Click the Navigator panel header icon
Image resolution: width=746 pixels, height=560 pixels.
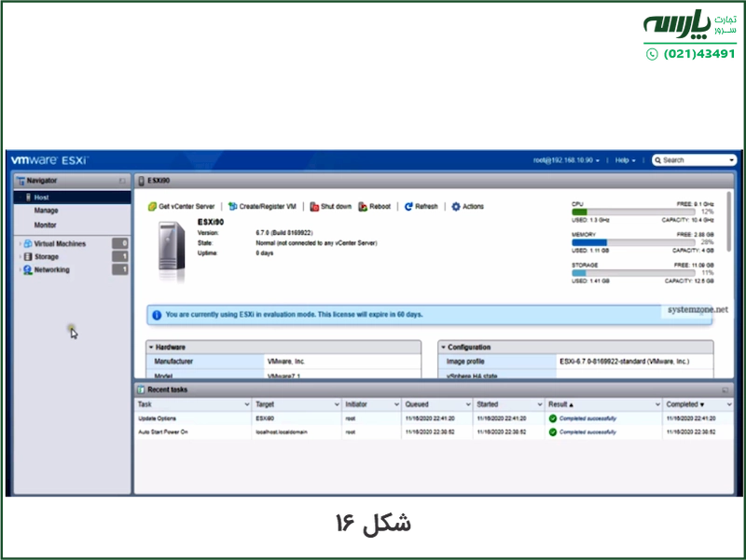point(21,181)
